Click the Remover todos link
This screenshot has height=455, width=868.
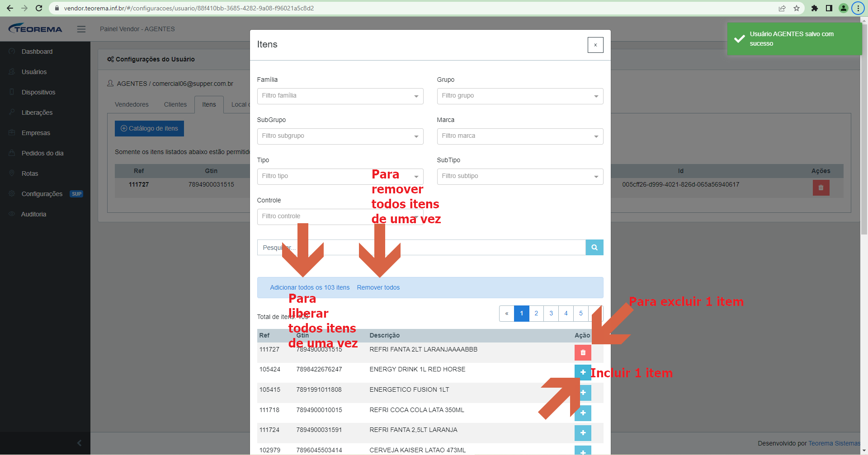[x=378, y=287]
